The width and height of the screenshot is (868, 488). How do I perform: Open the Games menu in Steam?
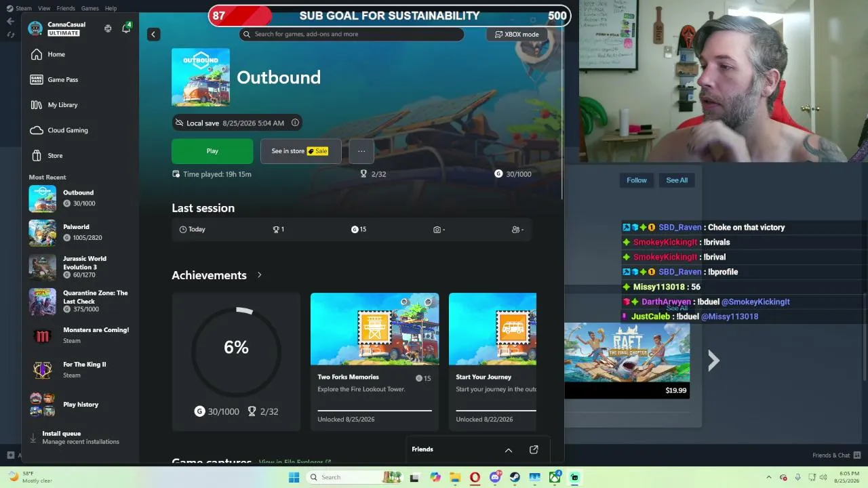pos(90,8)
